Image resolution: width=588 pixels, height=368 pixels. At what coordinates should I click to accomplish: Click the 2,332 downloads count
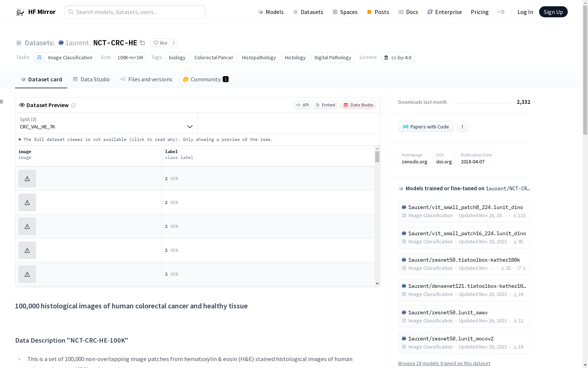[523, 102]
